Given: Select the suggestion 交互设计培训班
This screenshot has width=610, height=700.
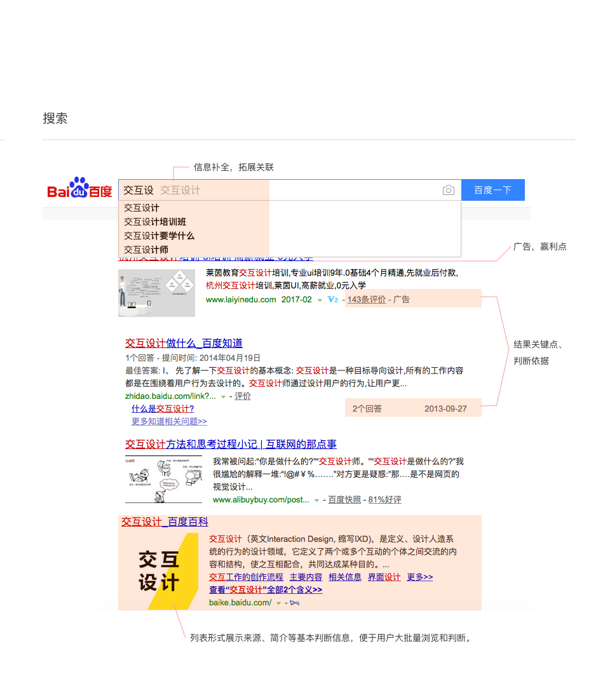Looking at the screenshot, I should 155,222.
